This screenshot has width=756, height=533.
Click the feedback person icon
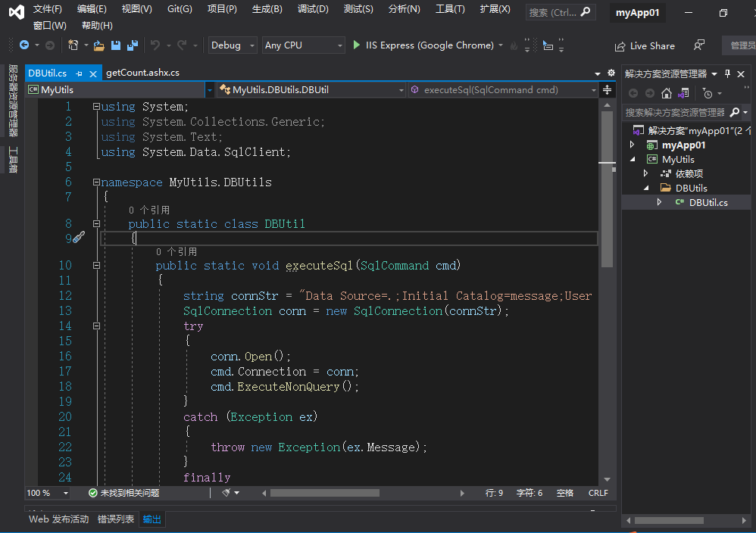699,45
